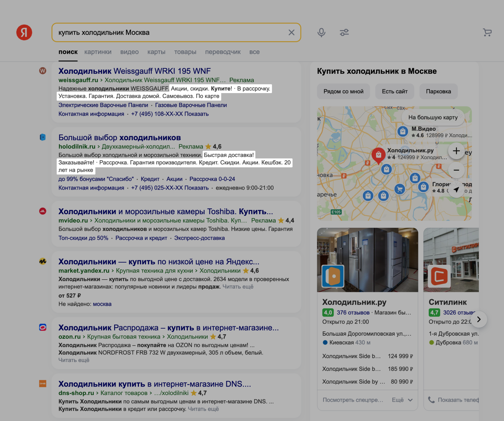Screen dimensions: 504x421
Task: Open the next organization with the right chevron
Action: tap(479, 319)
